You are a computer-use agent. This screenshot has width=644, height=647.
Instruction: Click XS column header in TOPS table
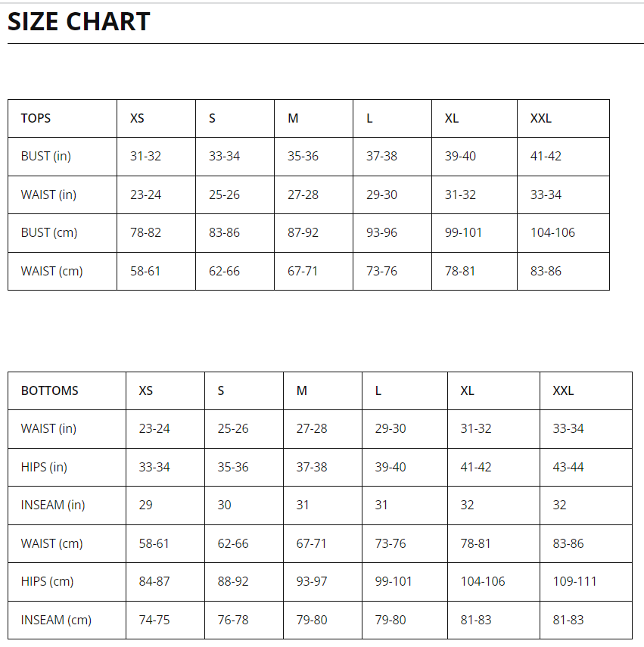point(157,118)
